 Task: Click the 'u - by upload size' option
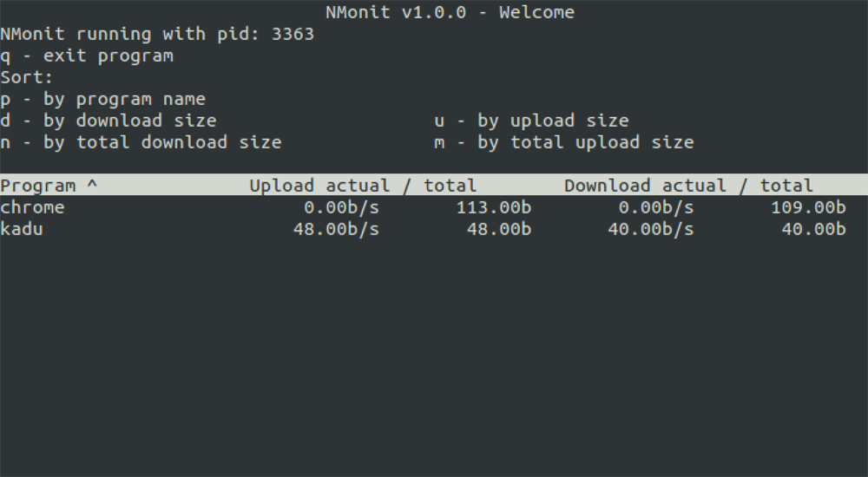pos(531,121)
